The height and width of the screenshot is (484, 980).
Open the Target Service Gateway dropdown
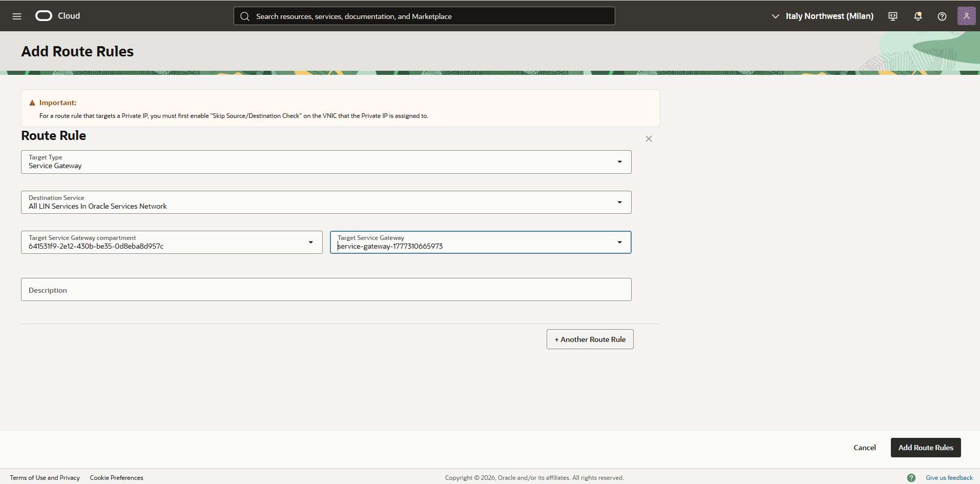(x=481, y=243)
